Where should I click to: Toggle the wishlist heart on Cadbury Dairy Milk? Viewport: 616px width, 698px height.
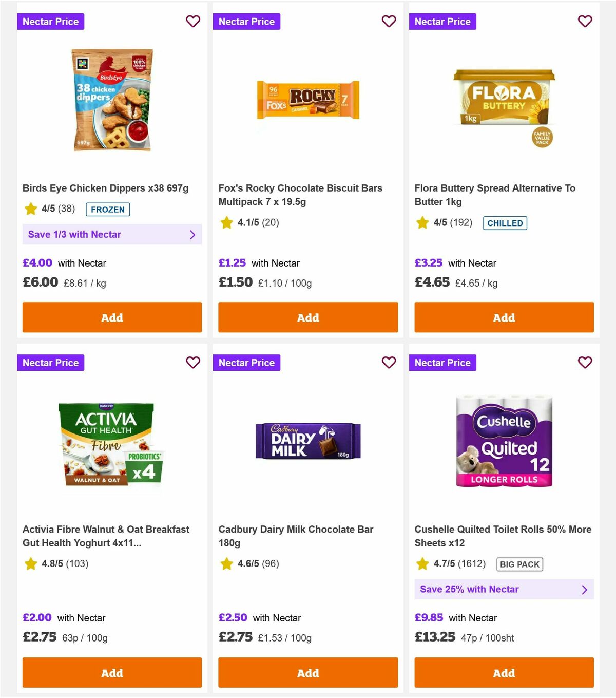click(x=389, y=363)
